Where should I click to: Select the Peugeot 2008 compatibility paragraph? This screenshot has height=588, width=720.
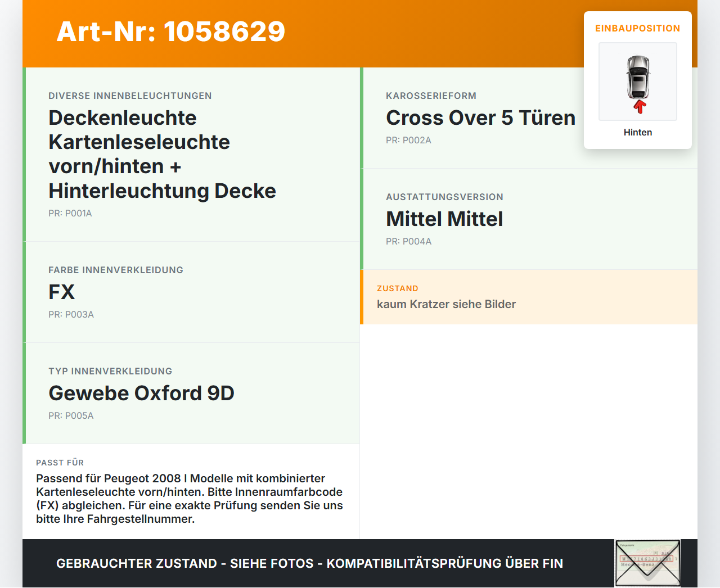(x=190, y=499)
